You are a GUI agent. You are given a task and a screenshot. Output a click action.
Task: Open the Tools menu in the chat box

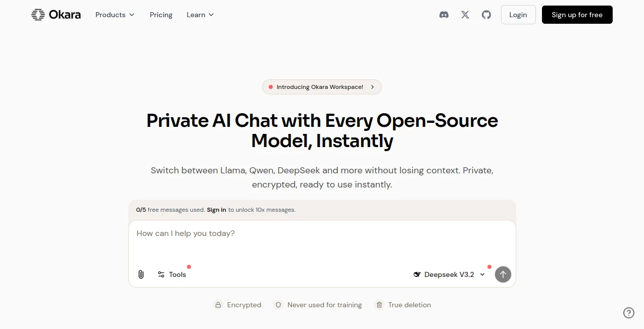(172, 274)
